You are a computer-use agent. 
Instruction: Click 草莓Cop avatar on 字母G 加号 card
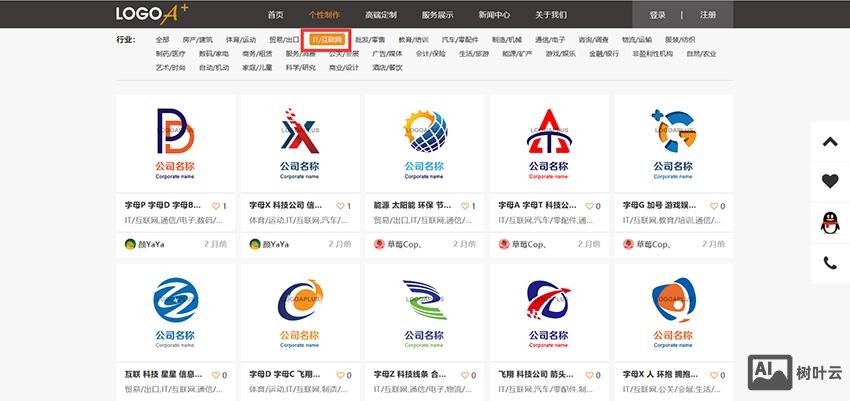(628, 244)
